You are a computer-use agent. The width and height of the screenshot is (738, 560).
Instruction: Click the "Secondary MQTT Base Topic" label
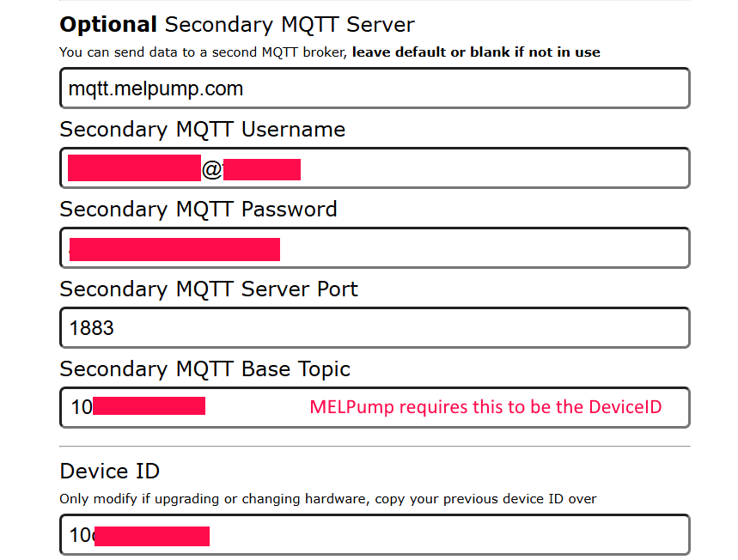click(204, 369)
